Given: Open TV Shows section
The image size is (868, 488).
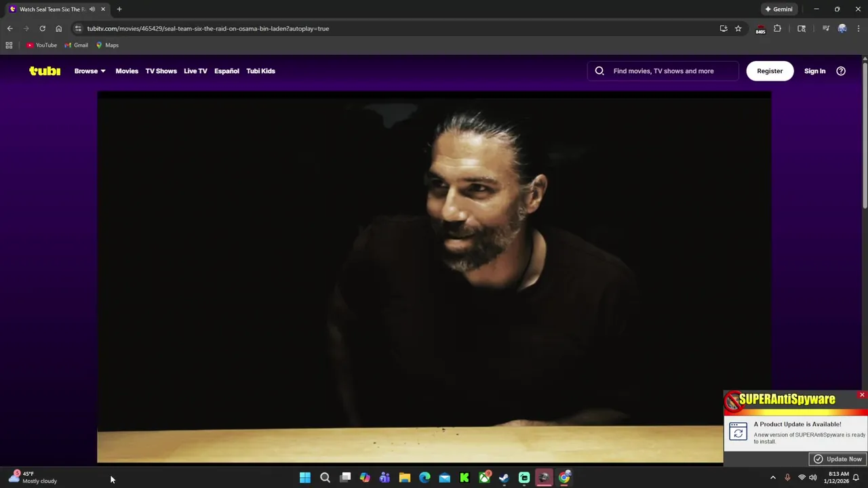Looking at the screenshot, I should coord(161,70).
